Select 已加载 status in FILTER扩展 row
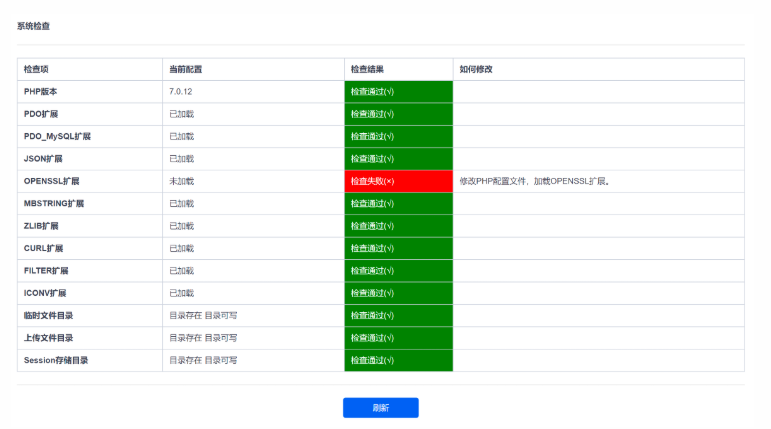 pyautogui.click(x=181, y=271)
